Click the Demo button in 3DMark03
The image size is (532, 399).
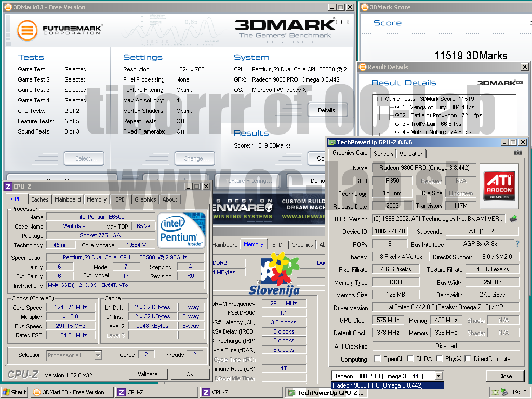click(x=306, y=181)
